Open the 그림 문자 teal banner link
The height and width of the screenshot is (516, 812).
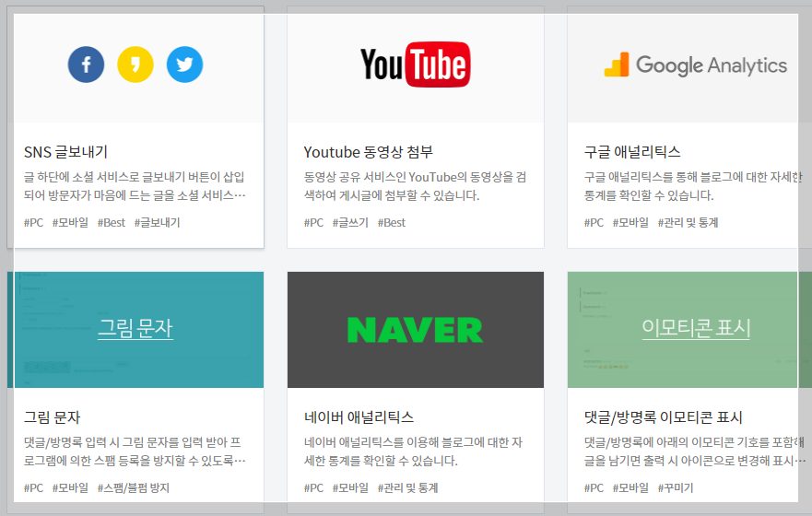[135, 328]
